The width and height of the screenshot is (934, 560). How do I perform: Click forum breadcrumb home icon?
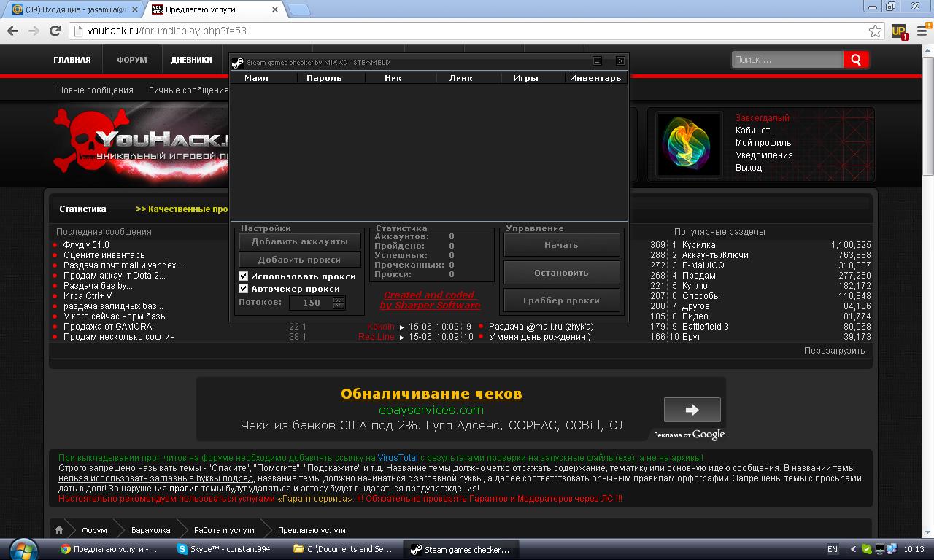pyautogui.click(x=59, y=530)
